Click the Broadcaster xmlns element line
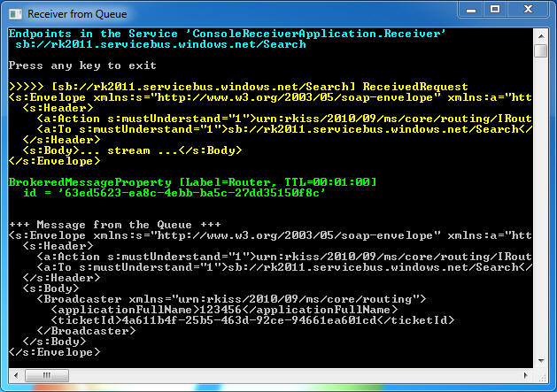Image resolution: width=557 pixels, height=392 pixels. (231, 299)
